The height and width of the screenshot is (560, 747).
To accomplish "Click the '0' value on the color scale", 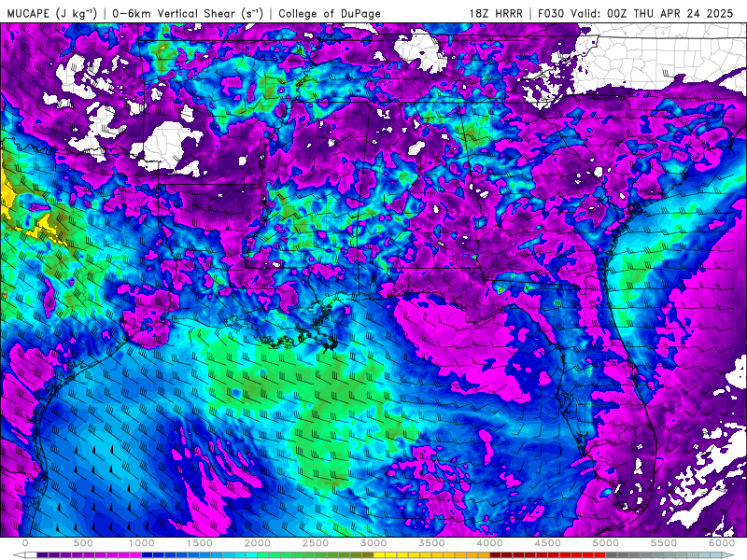I will click(25, 543).
